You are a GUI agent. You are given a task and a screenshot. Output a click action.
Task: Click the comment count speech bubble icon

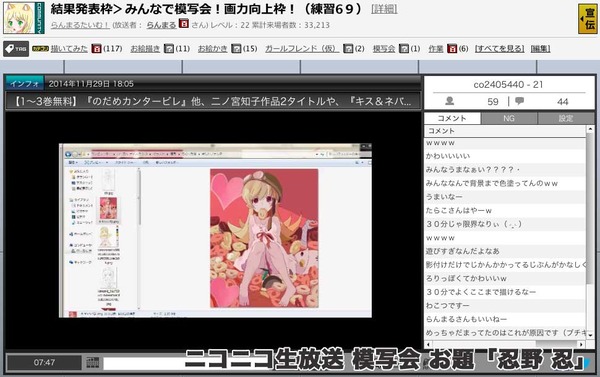[519, 101]
